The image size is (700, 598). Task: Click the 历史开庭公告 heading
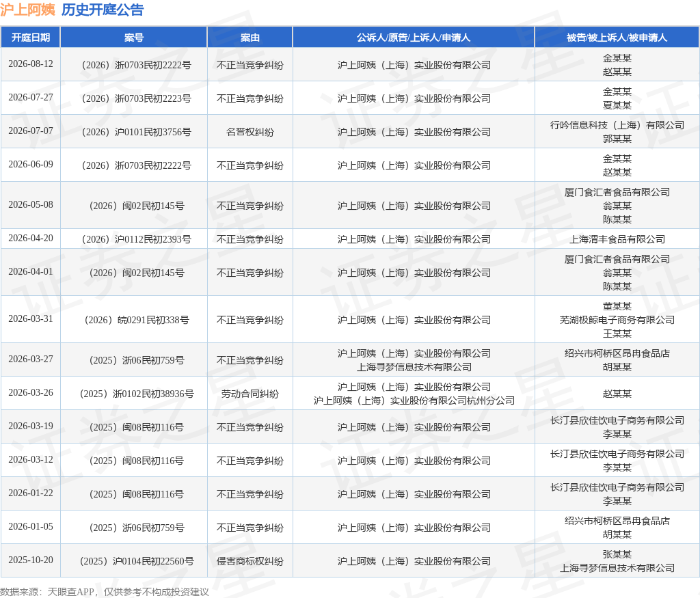[103, 10]
